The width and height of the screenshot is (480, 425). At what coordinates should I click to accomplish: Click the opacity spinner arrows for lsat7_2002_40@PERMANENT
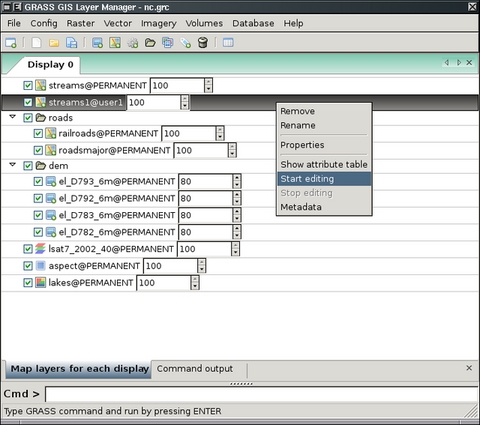pos(235,249)
